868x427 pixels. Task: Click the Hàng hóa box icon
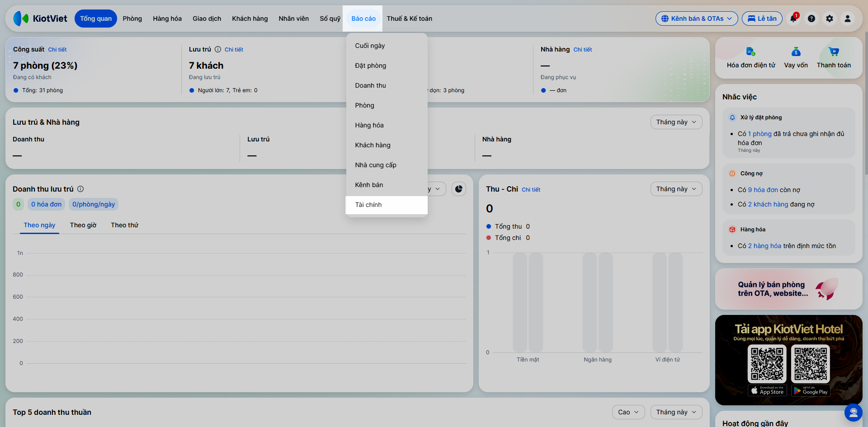732,230
